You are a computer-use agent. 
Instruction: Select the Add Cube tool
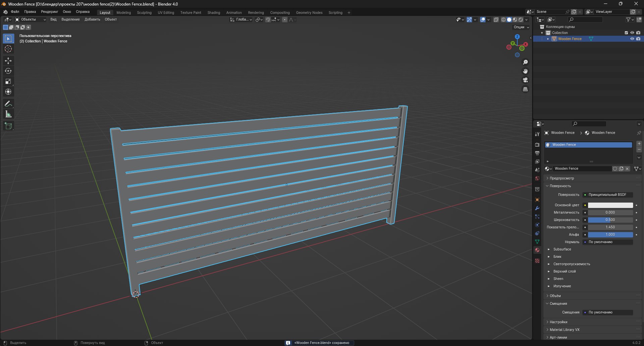coord(8,126)
